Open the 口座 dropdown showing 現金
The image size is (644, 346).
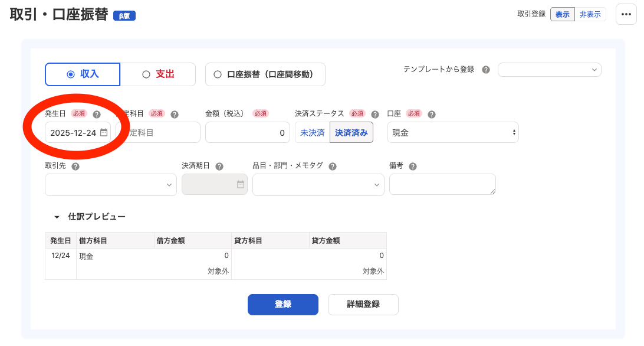(x=452, y=132)
